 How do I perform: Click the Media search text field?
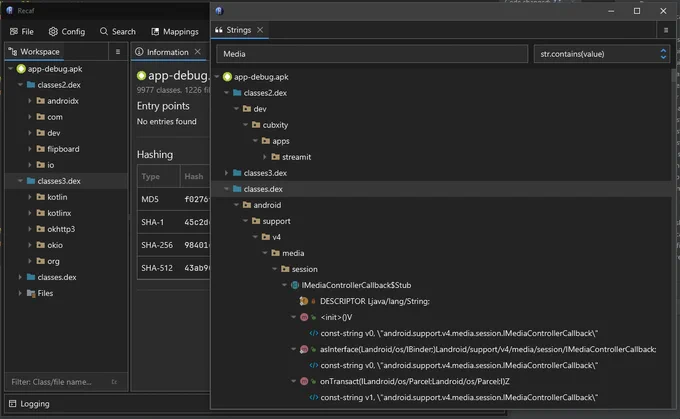(372, 54)
